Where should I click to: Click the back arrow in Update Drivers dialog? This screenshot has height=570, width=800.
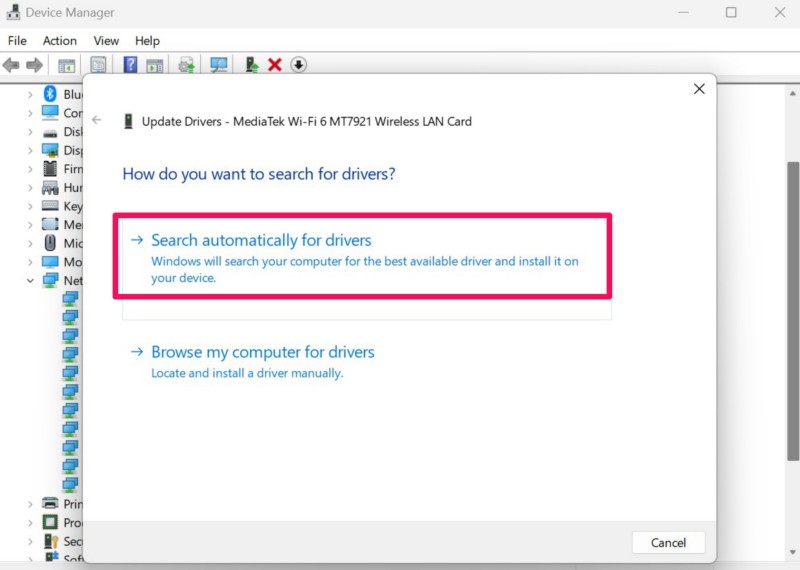click(97, 121)
